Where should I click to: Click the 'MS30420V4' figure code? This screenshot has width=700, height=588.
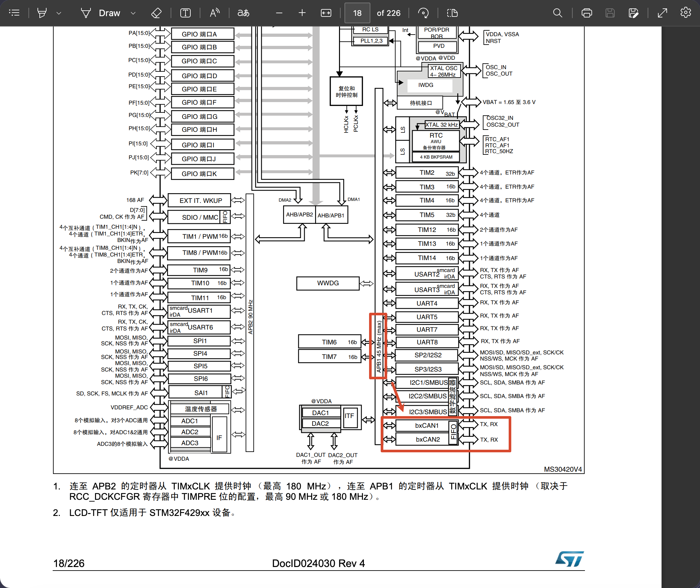[563, 469]
